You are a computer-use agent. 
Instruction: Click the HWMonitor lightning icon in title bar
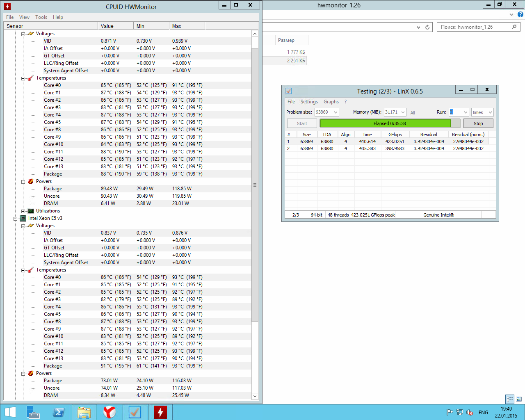coord(7,7)
